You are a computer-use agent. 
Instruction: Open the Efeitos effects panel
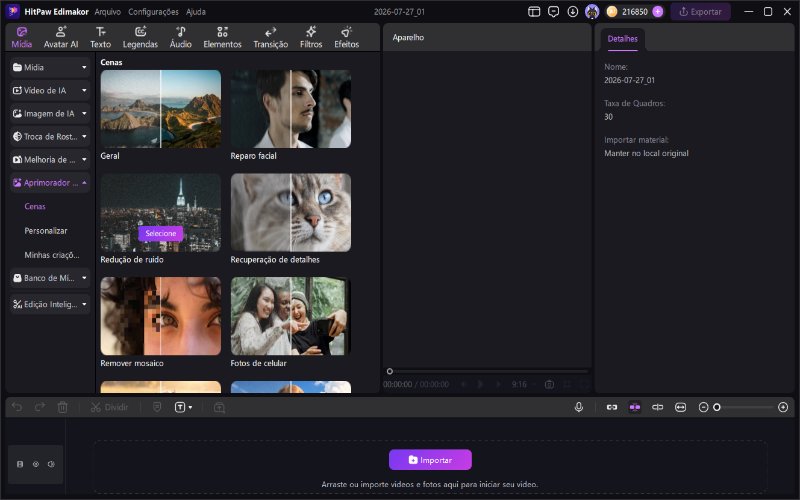point(346,37)
